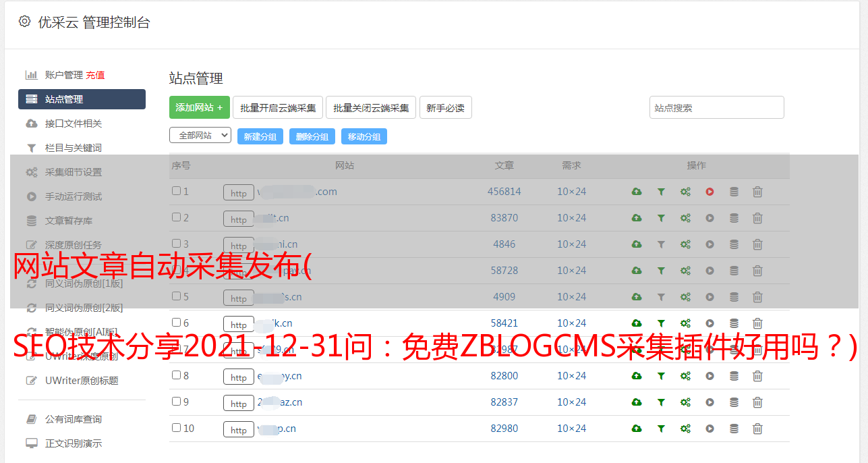Click the play icon in row 5
868x463 pixels.
(x=710, y=297)
